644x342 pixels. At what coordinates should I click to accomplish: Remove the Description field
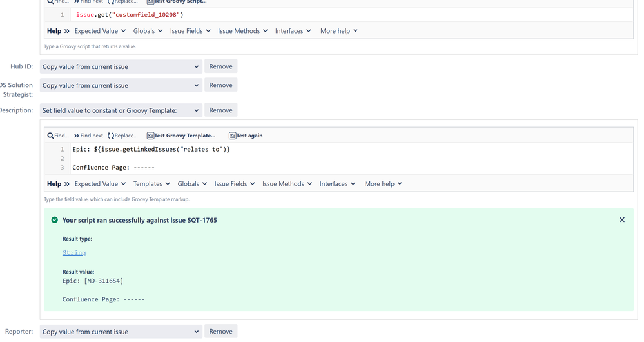coord(220,110)
